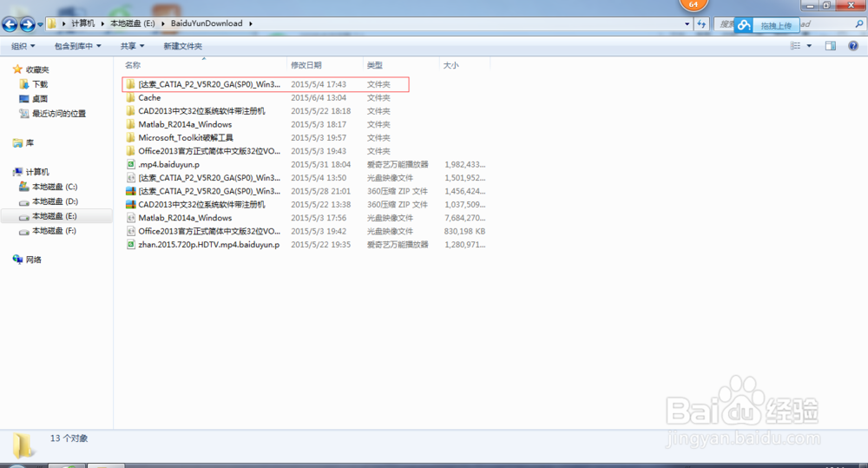Click size 830,198 KB cell
Screen dimensions: 868x468
click(464, 231)
